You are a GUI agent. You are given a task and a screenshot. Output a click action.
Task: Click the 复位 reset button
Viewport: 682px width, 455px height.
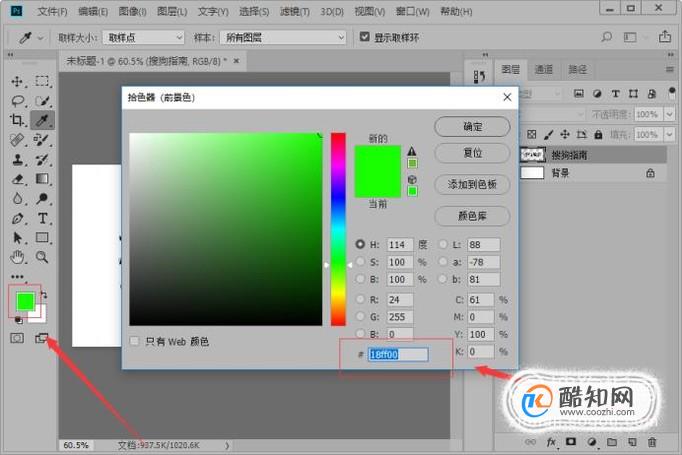pos(472,153)
